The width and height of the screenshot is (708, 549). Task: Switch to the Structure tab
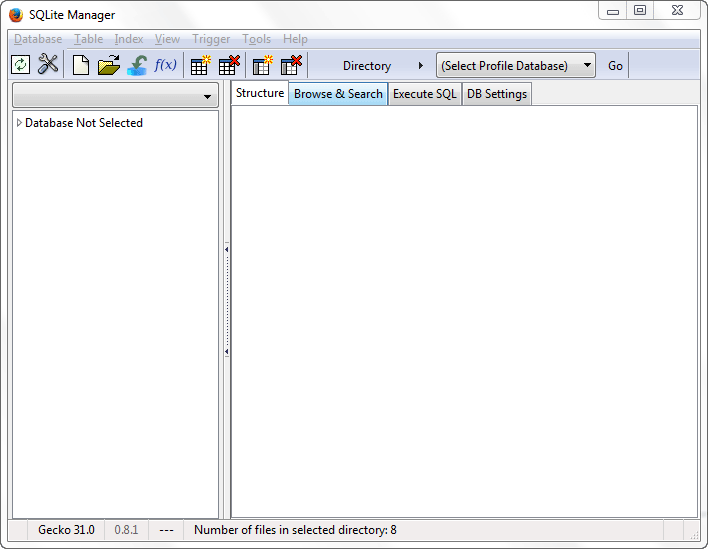(x=260, y=93)
